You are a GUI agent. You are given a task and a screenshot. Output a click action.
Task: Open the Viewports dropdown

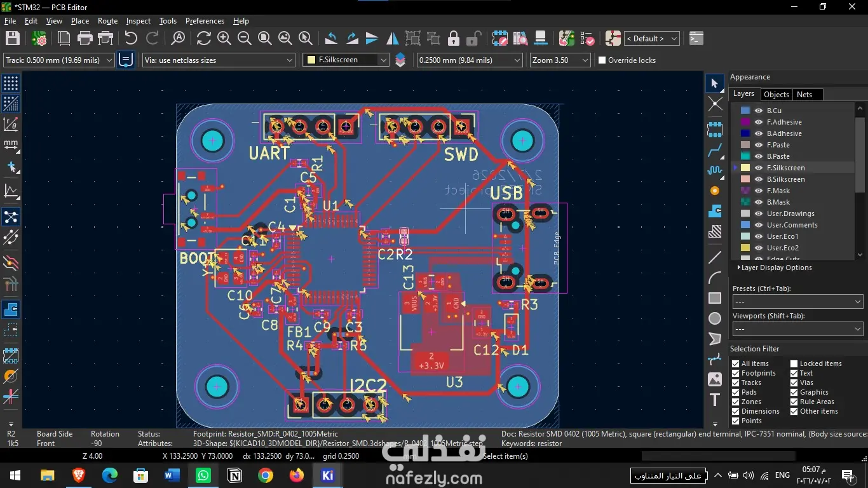click(797, 329)
